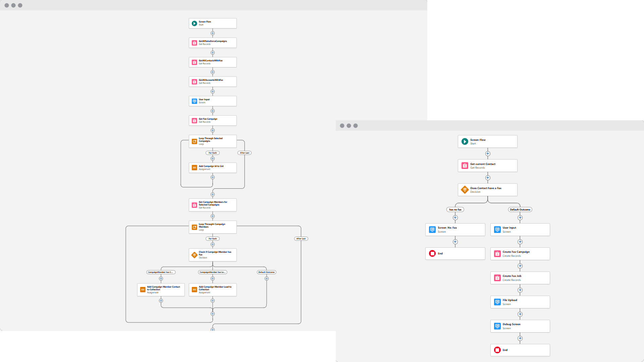The height and width of the screenshot is (362, 644).
Task: Click For Each label under Loop Throught Campaign Members
Action: 213,239
